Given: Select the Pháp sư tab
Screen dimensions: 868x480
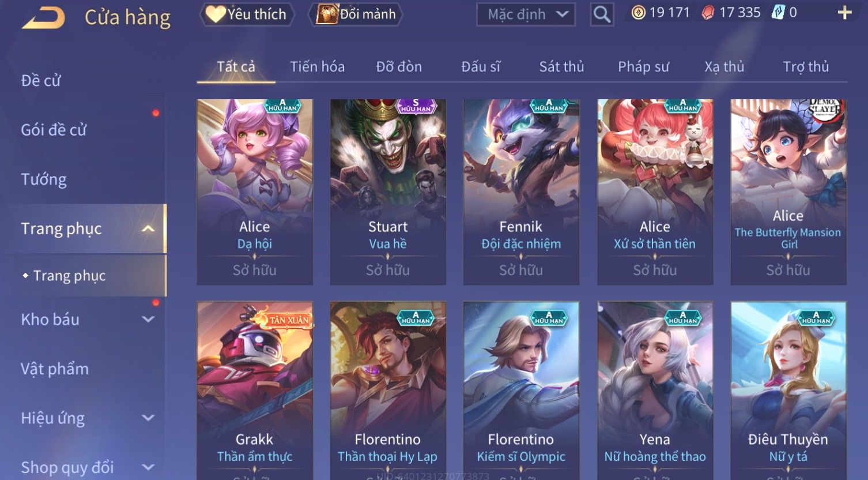Looking at the screenshot, I should pyautogui.click(x=643, y=66).
